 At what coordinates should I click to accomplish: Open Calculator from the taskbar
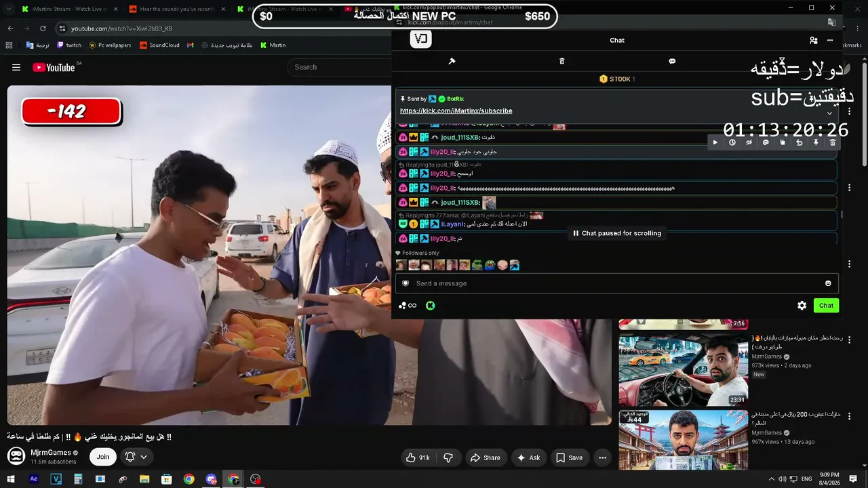[x=78, y=479]
